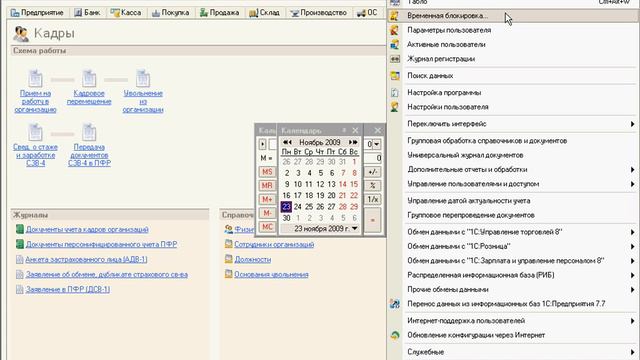
Task: Click the Прием на работу document icon
Action: (x=36, y=78)
